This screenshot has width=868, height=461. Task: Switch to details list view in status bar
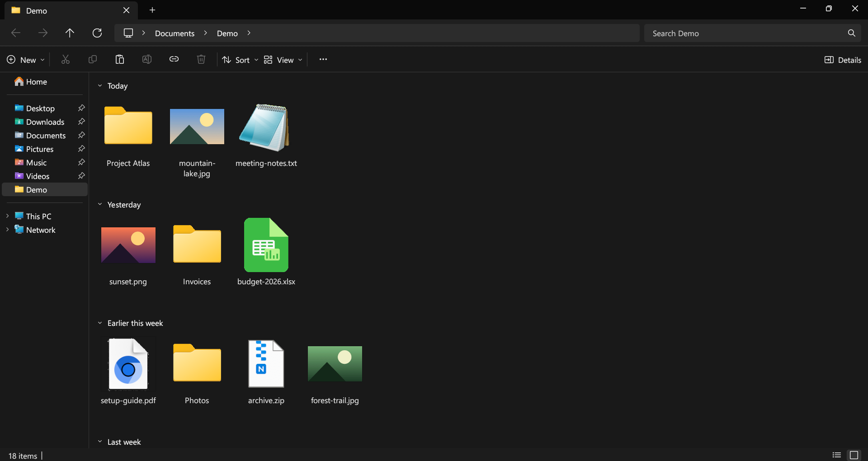[x=837, y=455]
